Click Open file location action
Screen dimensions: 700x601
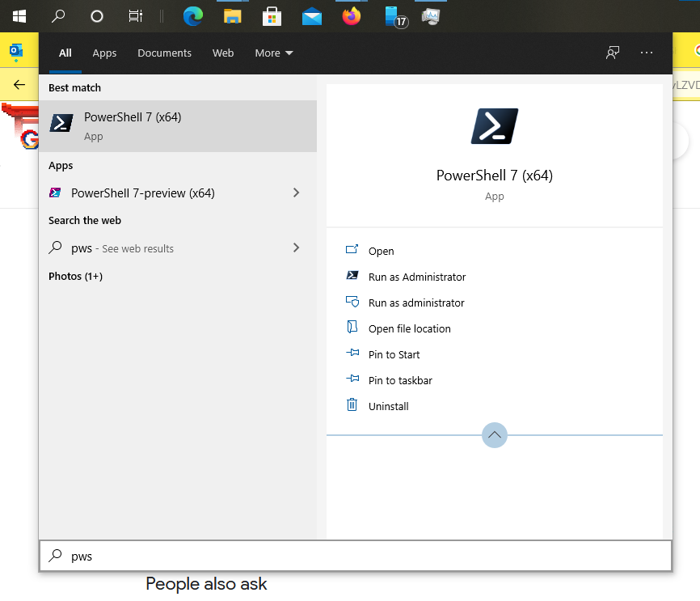pyautogui.click(x=409, y=329)
